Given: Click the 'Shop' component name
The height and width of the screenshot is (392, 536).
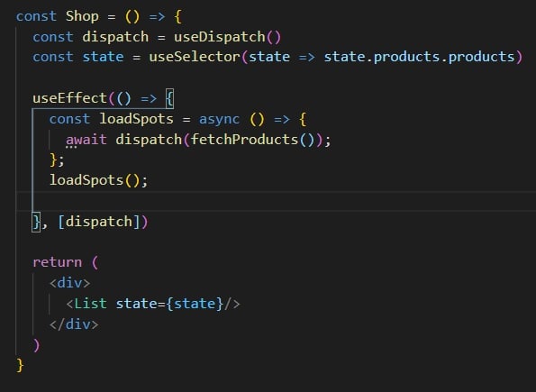Looking at the screenshot, I should click(x=82, y=16).
